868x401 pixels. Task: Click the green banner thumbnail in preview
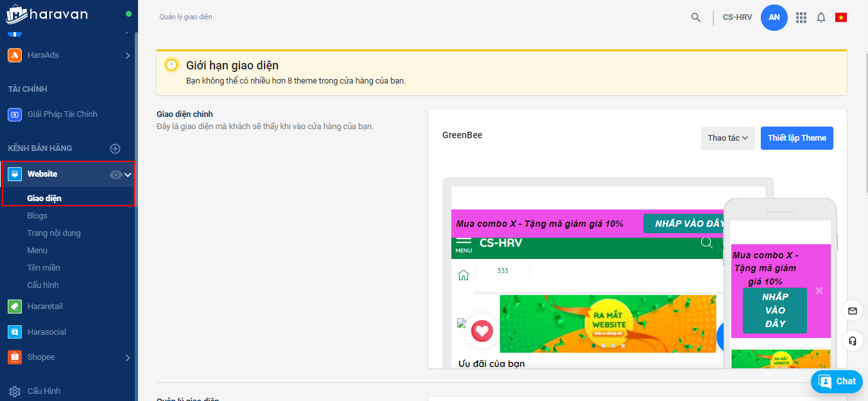[607, 324]
